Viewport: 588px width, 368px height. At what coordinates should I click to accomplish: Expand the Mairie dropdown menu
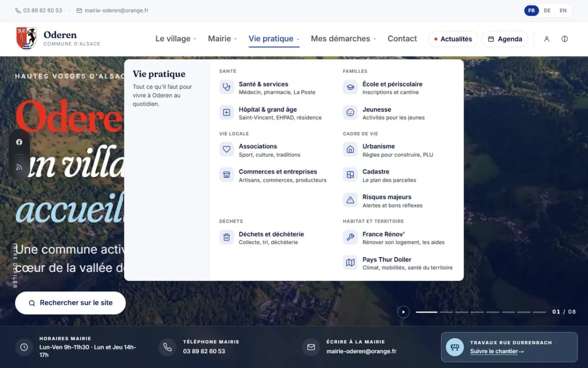pos(222,39)
